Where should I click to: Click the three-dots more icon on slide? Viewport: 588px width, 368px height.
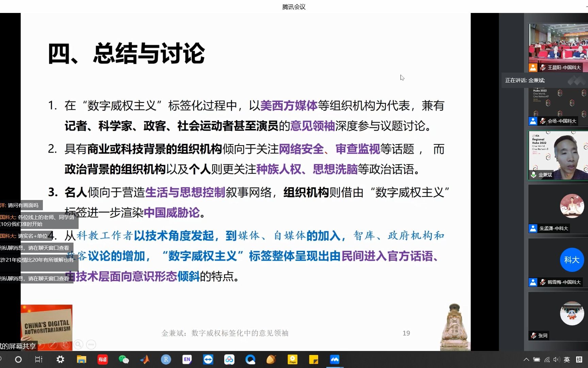[x=91, y=344]
